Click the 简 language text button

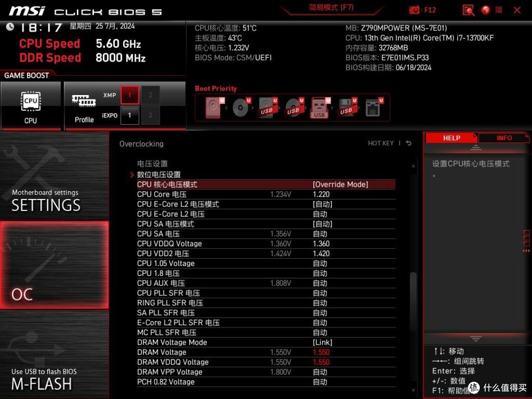coord(499,10)
